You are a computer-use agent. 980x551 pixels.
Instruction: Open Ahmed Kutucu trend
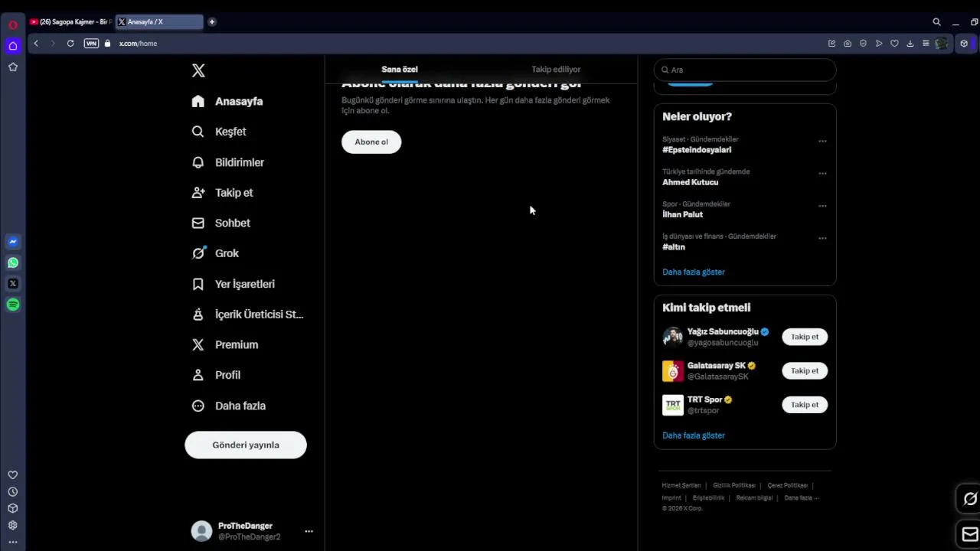point(690,182)
